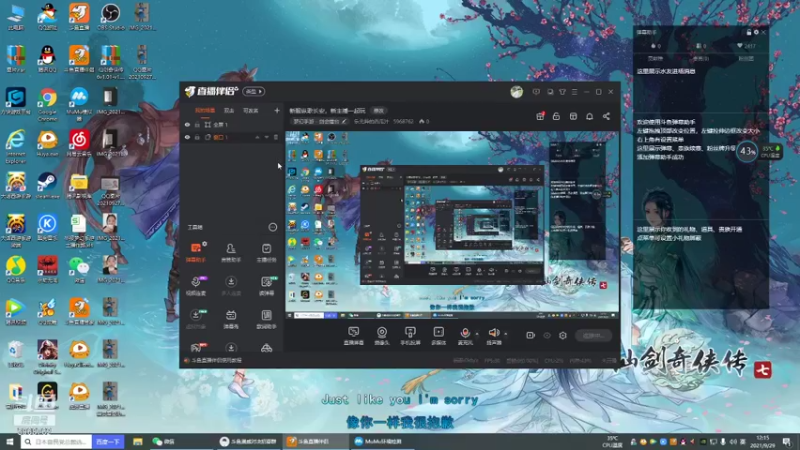The width and height of the screenshot is (800, 450).
Task: Toggle visibility of 全屏 1 source
Action: click(x=187, y=124)
